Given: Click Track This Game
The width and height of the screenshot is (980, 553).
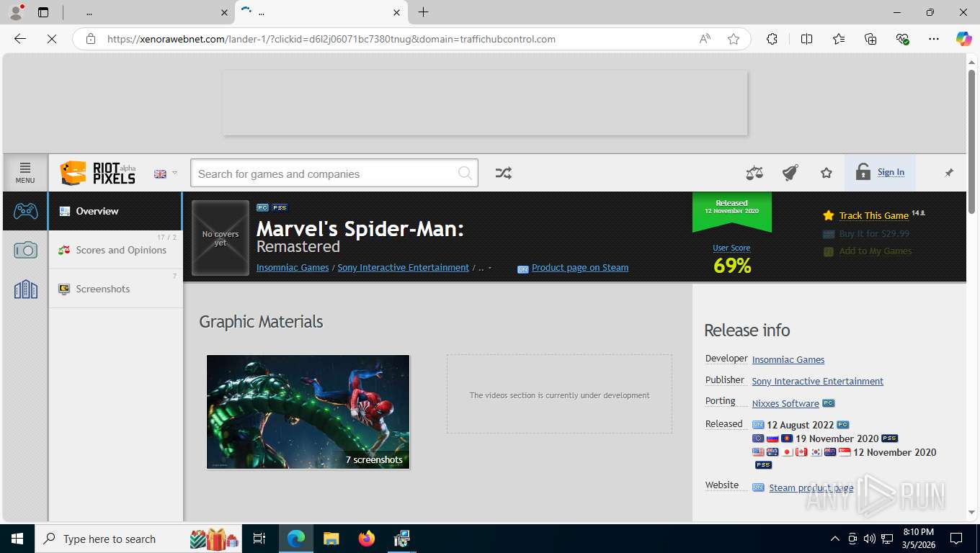Looking at the screenshot, I should point(873,215).
